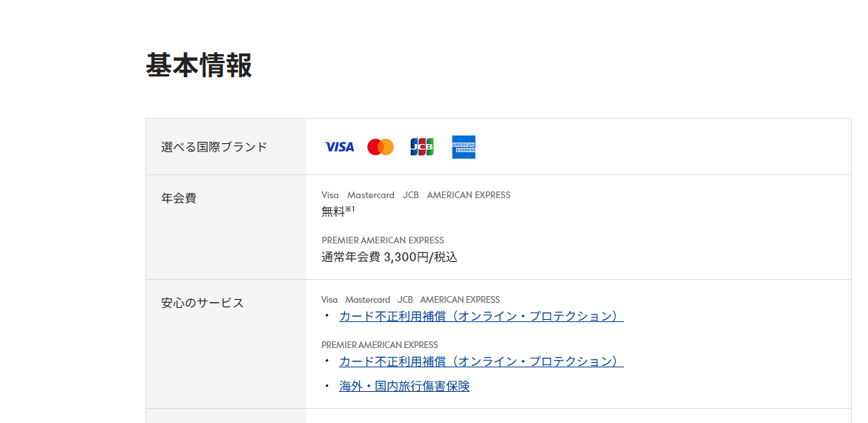Viewport: 868px width, 423px height.
Task: Click PREMIER AMERICAN EXPRESS label in 年会費 row
Action: coord(383,240)
